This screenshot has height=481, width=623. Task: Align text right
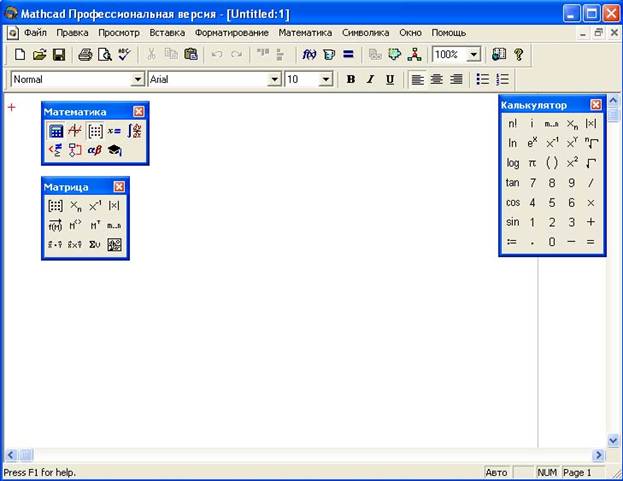(456, 79)
